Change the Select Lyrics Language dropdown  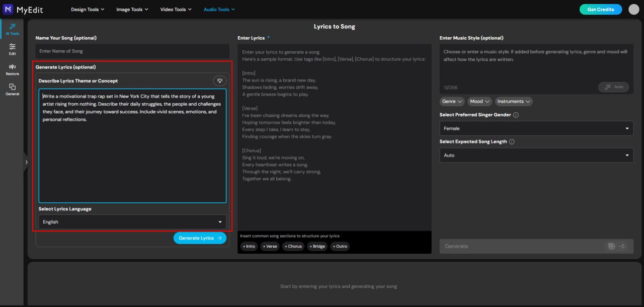(x=132, y=221)
